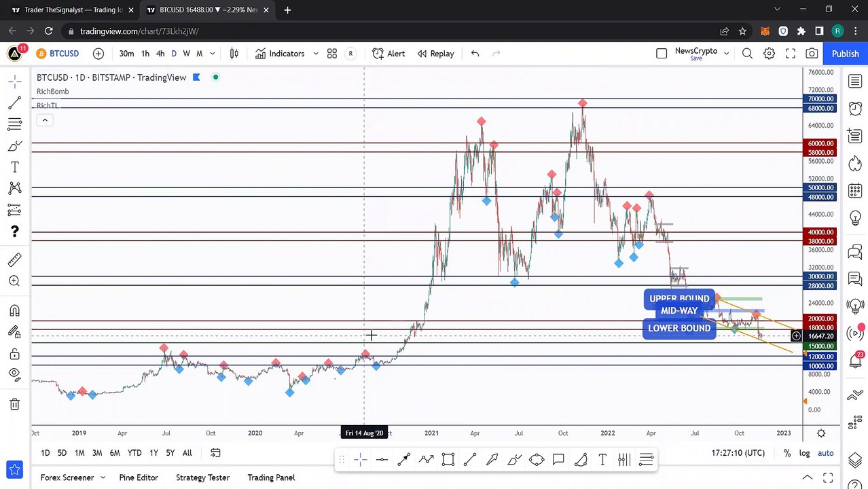Toggle hide all drawings eye icon
The image size is (868, 489).
(14, 374)
